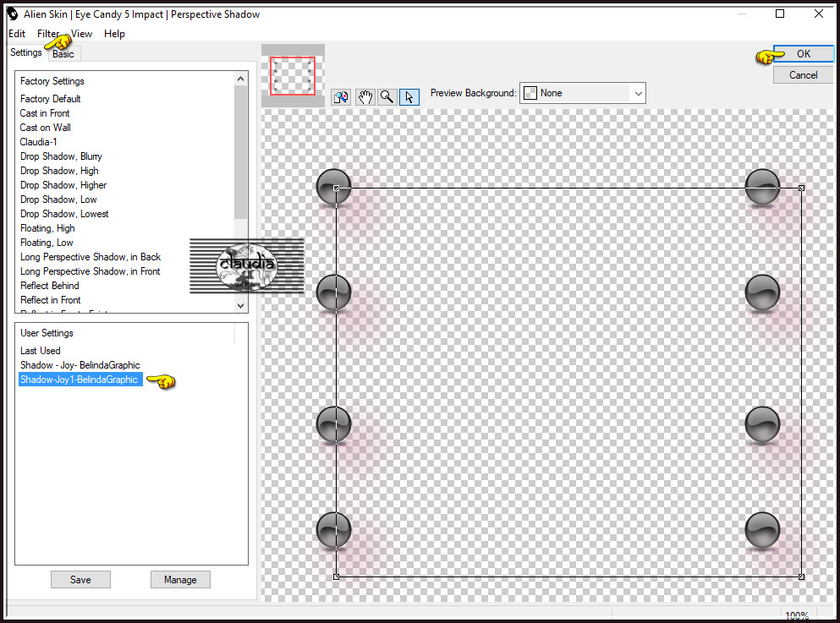
Task: Select the Cast on Wall preset
Action: (x=46, y=128)
